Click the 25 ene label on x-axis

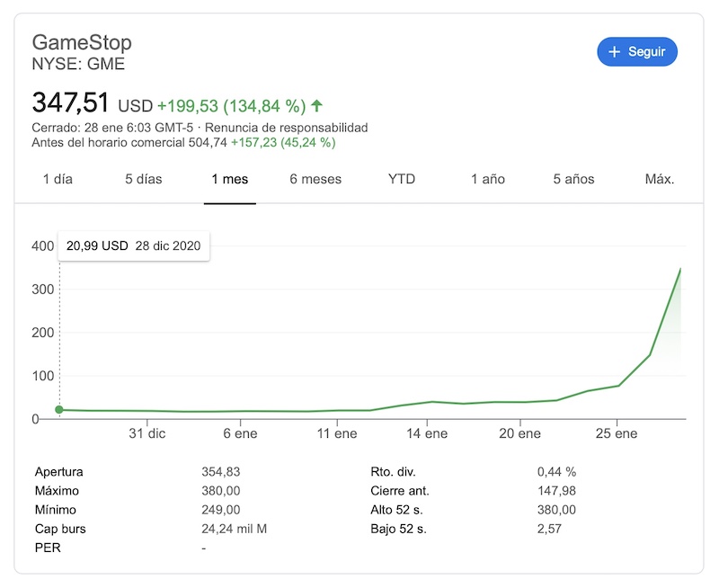point(617,433)
